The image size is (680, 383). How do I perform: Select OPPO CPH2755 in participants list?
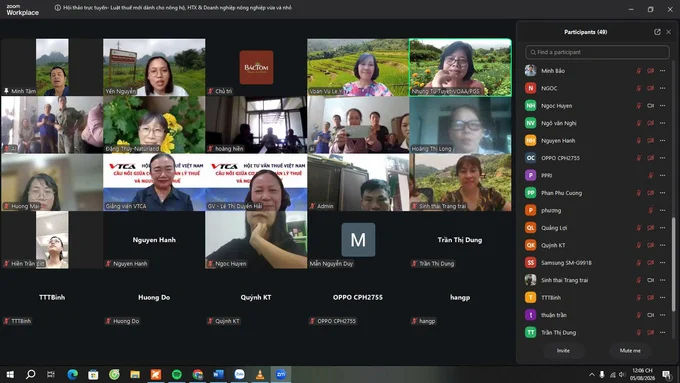(597, 158)
